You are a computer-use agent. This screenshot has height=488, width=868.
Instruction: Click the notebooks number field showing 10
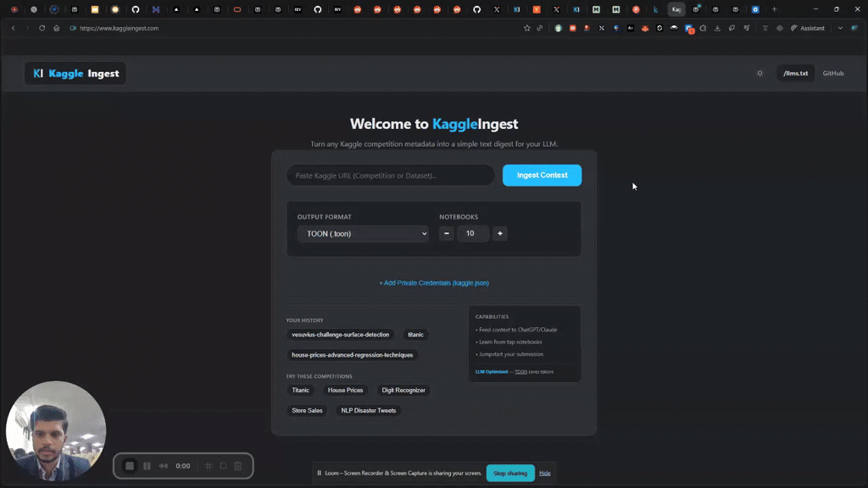click(x=473, y=234)
